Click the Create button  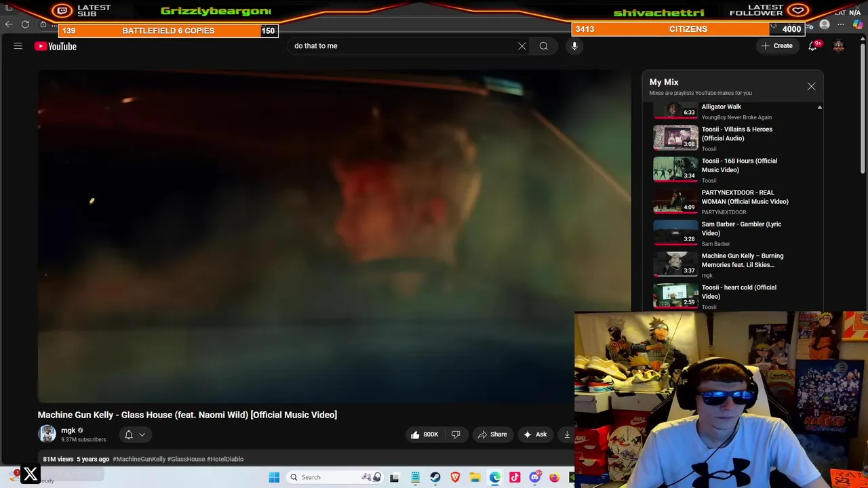[777, 46]
